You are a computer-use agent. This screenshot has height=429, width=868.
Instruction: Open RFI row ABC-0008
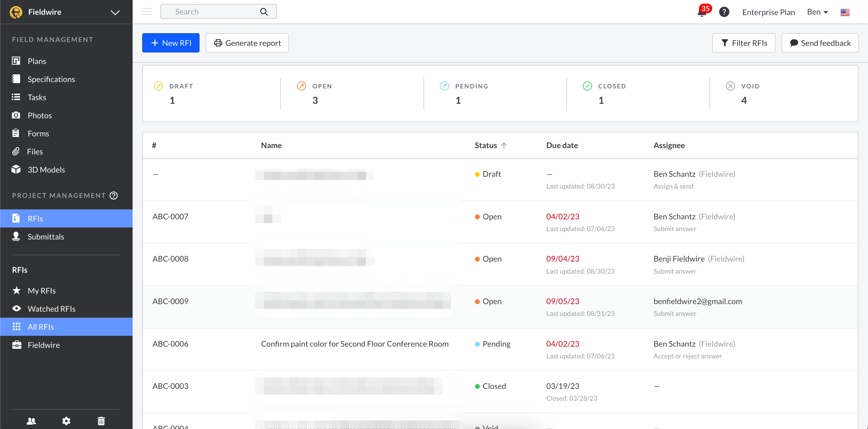(x=500, y=265)
